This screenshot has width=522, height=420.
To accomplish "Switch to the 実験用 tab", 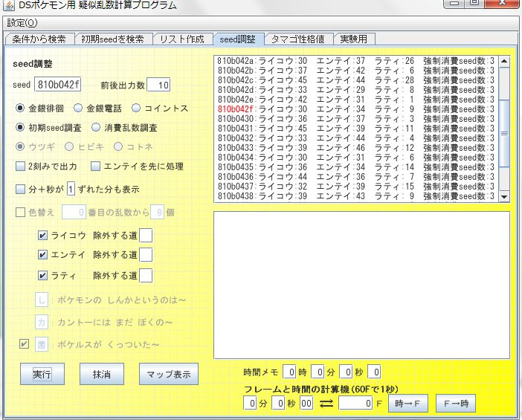I will [354, 39].
